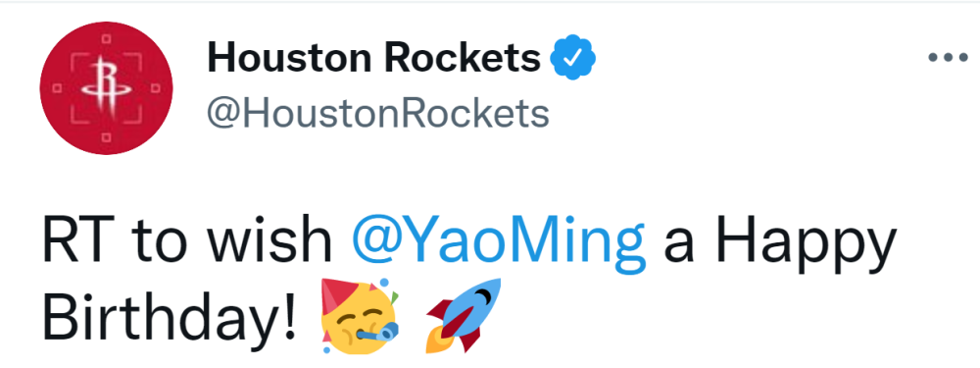
Task: Click the party hat on the emoji
Action: [x=341, y=297]
